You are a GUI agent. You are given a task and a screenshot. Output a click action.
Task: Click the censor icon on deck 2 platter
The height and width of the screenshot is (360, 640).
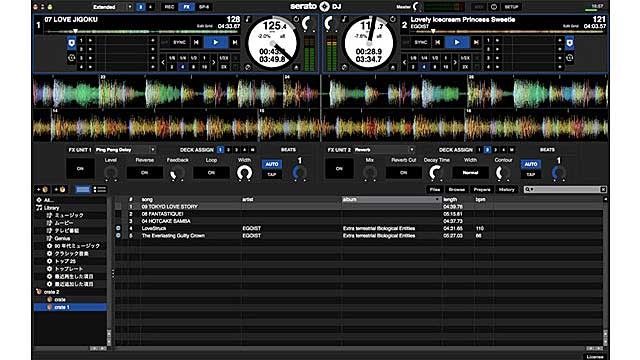tap(344, 67)
